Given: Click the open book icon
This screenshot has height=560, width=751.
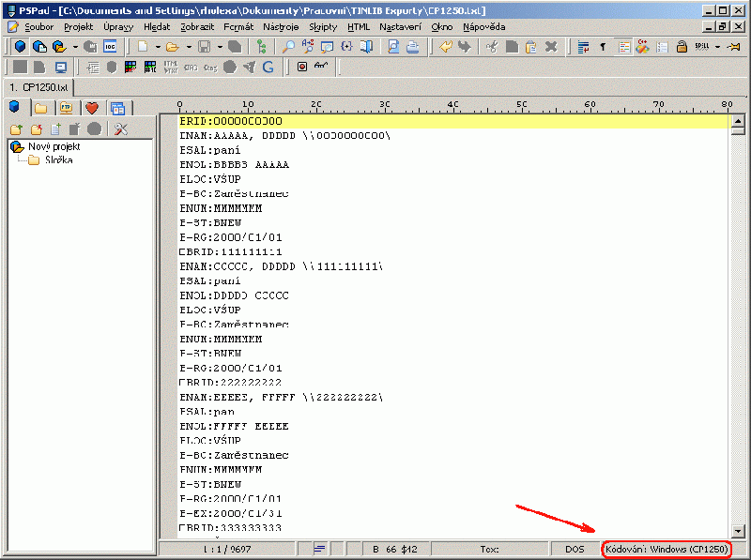Looking at the screenshot, I should click(x=366, y=46).
